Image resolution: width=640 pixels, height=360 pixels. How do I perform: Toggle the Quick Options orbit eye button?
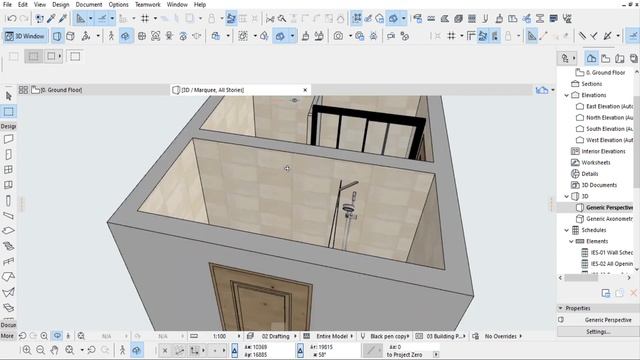click(x=57, y=336)
